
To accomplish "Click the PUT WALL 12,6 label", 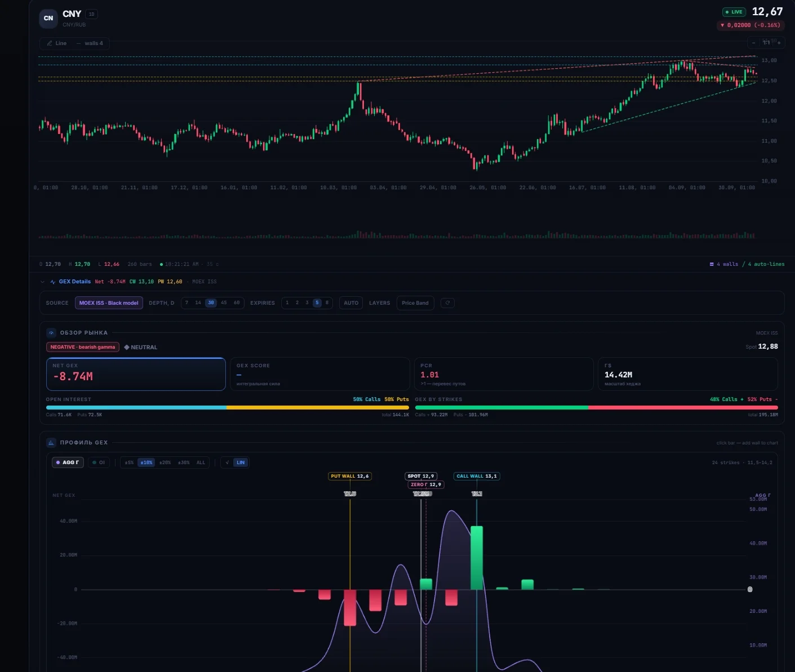I will click(350, 476).
